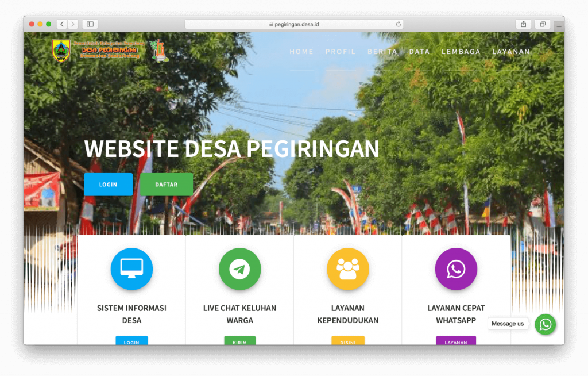Expand the LAYANAN navigation menu
This screenshot has height=376, width=588.
(511, 52)
